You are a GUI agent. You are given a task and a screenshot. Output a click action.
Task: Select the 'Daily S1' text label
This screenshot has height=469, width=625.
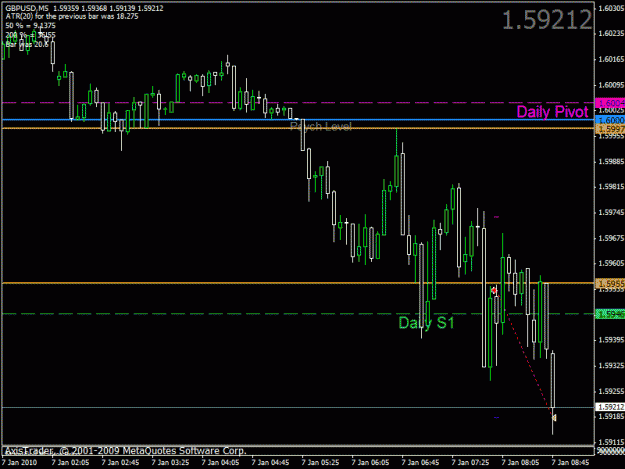click(x=426, y=323)
